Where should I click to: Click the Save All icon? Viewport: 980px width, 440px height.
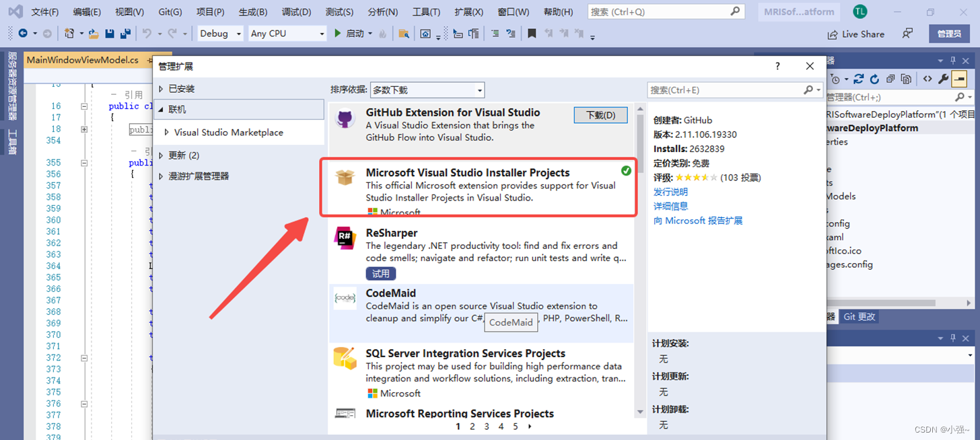[125, 34]
